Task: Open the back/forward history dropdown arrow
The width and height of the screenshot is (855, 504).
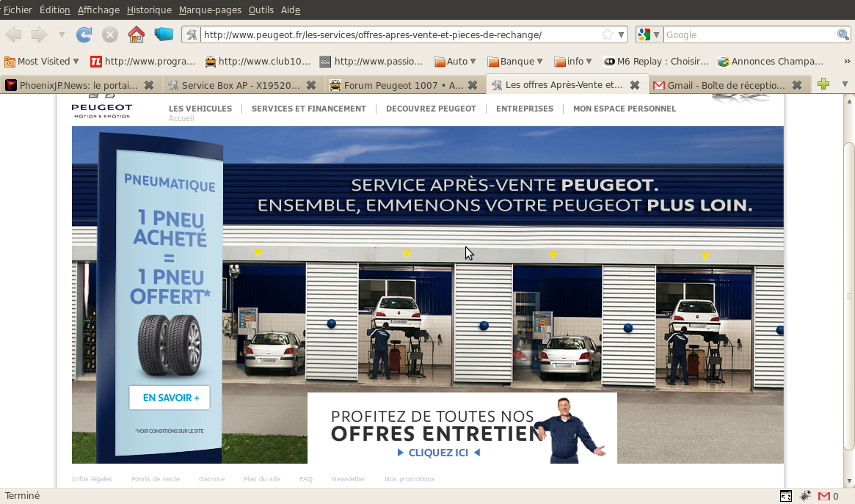Action: point(62,35)
